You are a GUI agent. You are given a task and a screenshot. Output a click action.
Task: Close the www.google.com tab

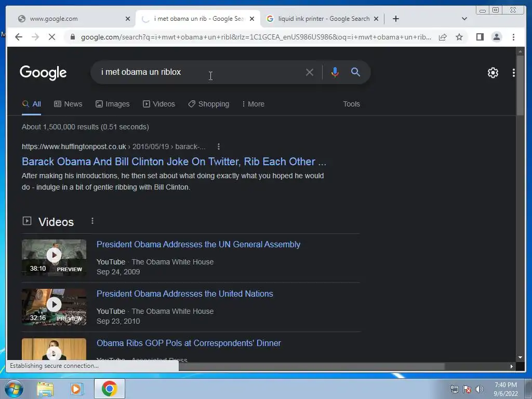click(x=128, y=19)
